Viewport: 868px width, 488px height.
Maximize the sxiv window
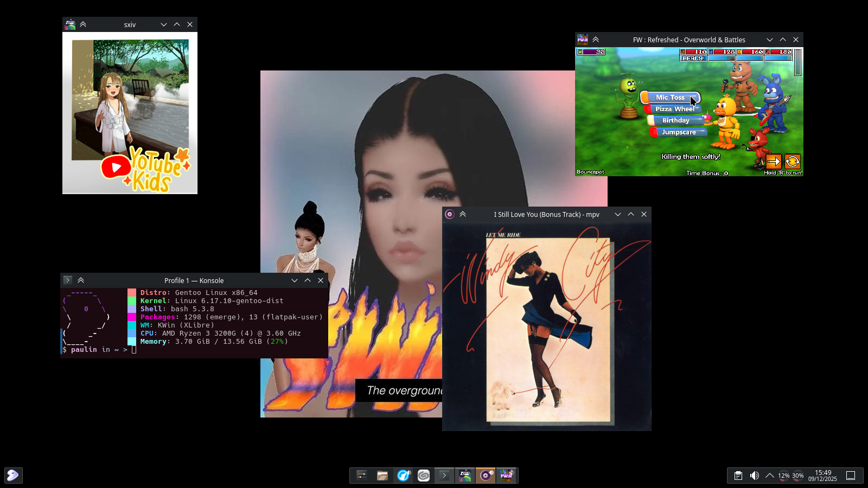(x=177, y=24)
